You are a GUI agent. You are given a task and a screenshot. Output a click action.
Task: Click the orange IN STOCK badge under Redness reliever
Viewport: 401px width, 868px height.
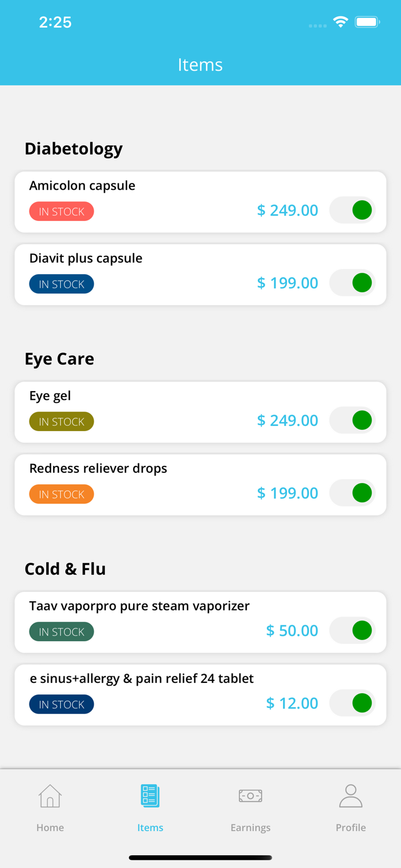(61, 494)
